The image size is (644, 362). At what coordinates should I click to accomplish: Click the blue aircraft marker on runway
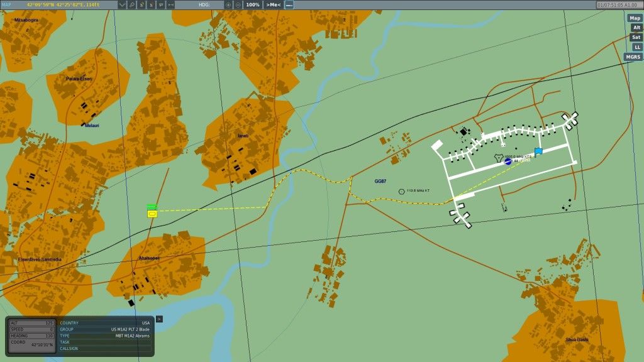tap(508, 162)
